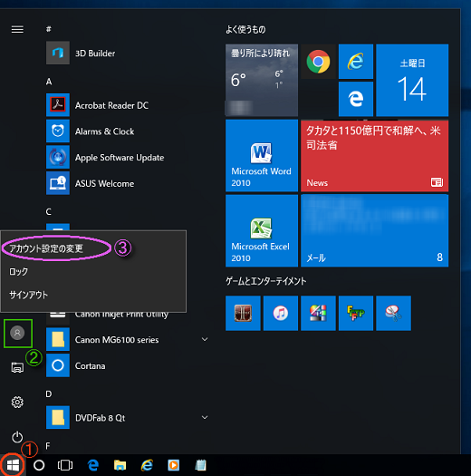Screen dimensions: 471x476
Task: Choose サインアウト from the account menu
Action: pyautogui.click(x=28, y=295)
